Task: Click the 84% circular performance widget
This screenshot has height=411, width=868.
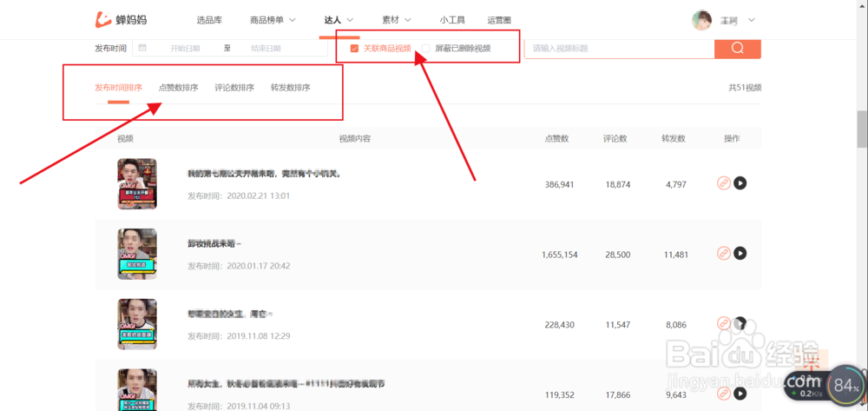Action: coord(846,385)
